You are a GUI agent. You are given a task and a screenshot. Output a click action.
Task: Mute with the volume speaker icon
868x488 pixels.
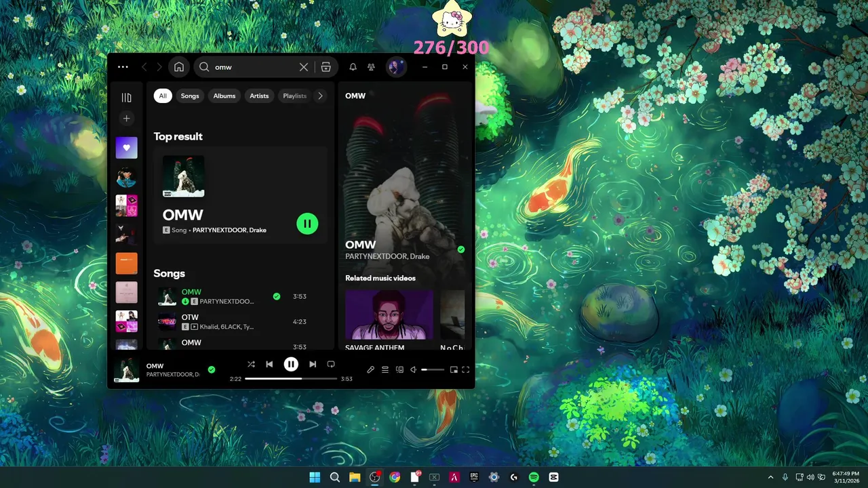(414, 369)
